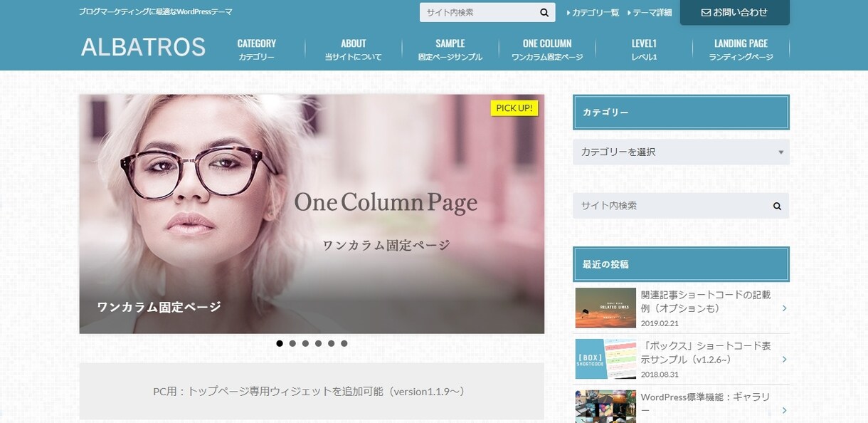Click the テーマ詳細 header link
The width and height of the screenshot is (868, 423).
(649, 13)
